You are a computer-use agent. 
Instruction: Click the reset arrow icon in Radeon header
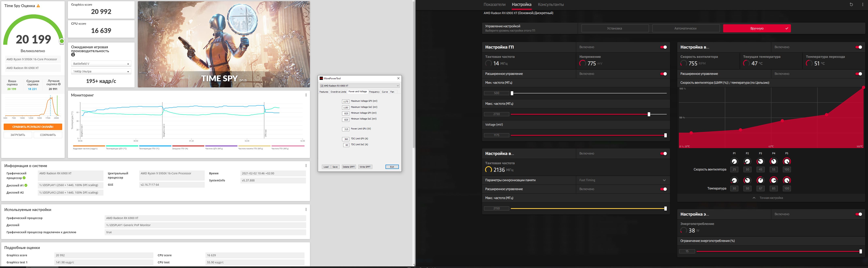point(851,5)
